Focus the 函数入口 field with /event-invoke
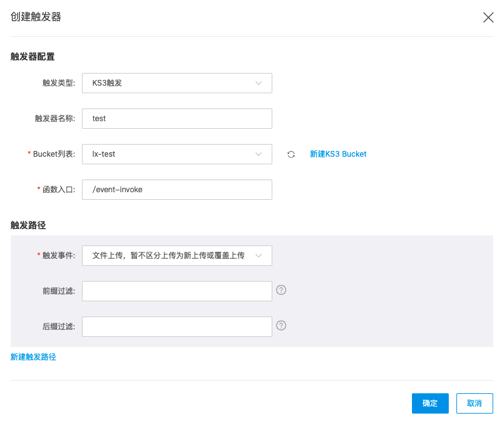 tap(177, 190)
